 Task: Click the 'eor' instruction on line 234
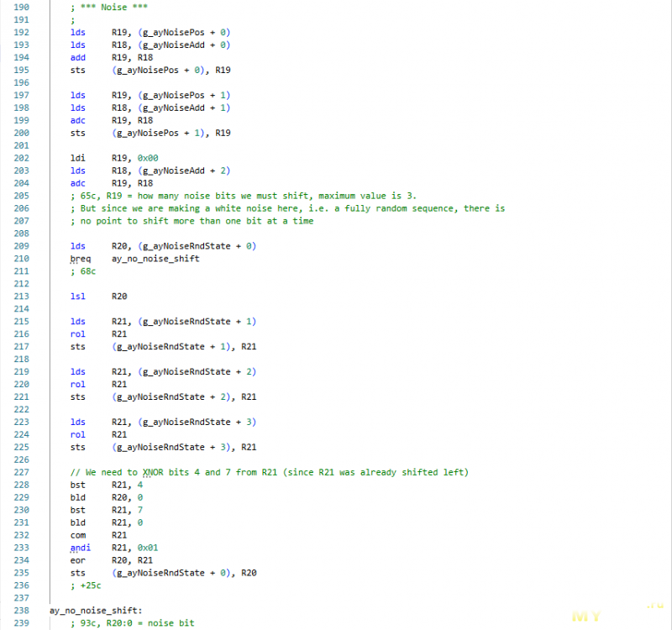pyautogui.click(x=77, y=560)
